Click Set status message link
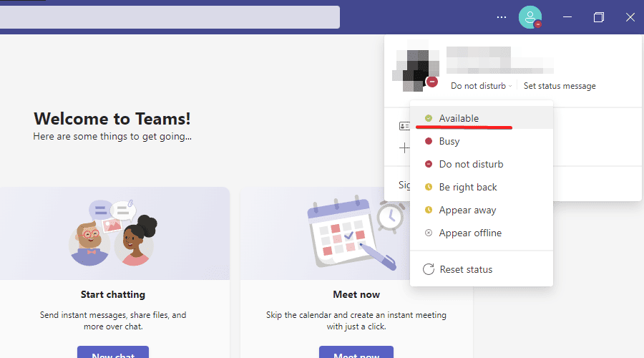This screenshot has height=358, width=644. pos(560,86)
